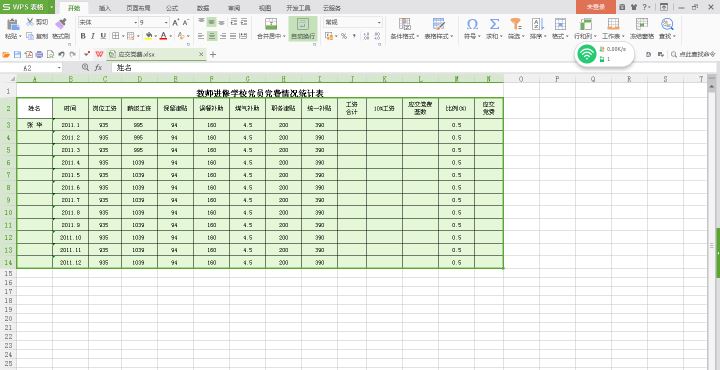Switch to the Data (数据) tab
Image resolution: width=720 pixels, height=370 pixels.
click(203, 8)
